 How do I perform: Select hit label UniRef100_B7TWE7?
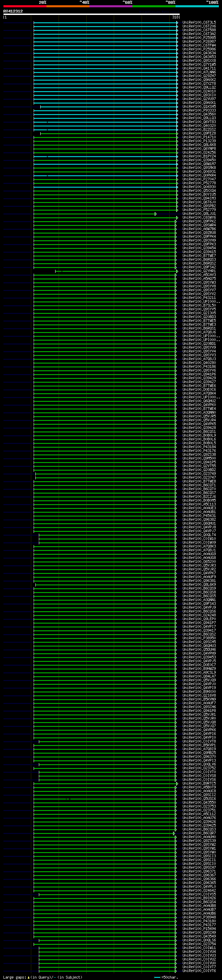199,256
